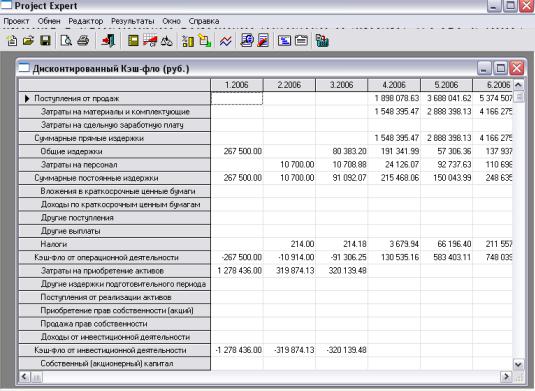
Task: Click the globe document report icon
Action: (247, 41)
